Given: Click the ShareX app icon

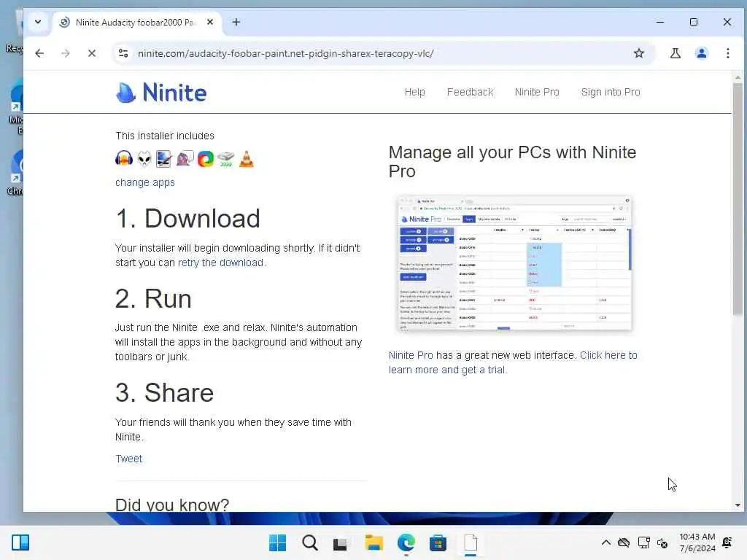Looking at the screenshot, I should click(205, 158).
